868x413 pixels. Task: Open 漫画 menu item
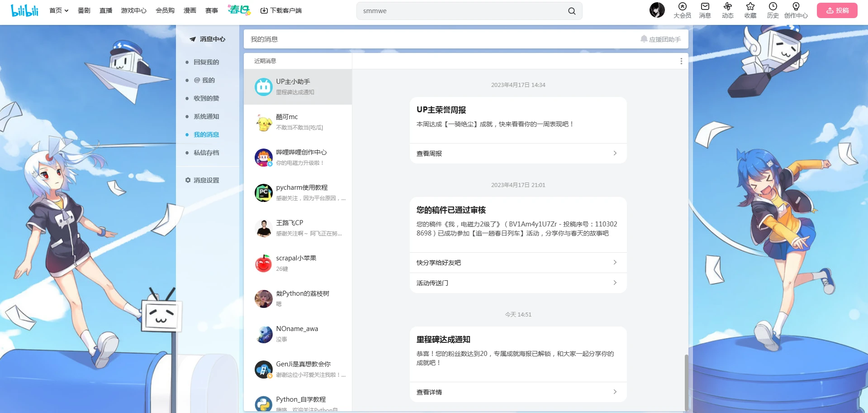click(190, 10)
